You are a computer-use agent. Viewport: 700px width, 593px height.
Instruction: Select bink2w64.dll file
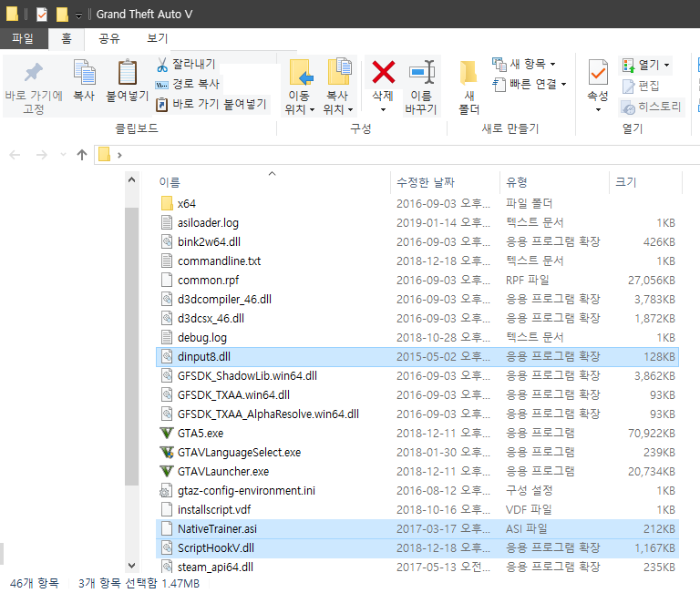pyautogui.click(x=417, y=241)
